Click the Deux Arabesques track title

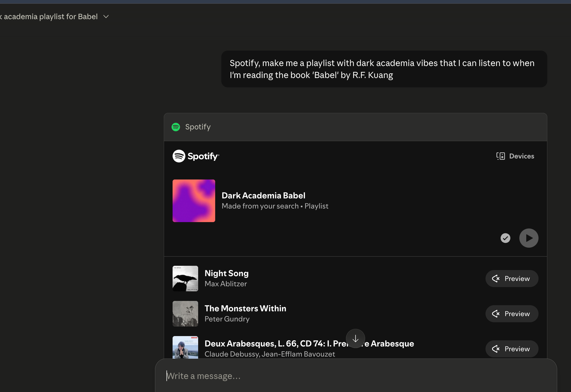coord(309,344)
